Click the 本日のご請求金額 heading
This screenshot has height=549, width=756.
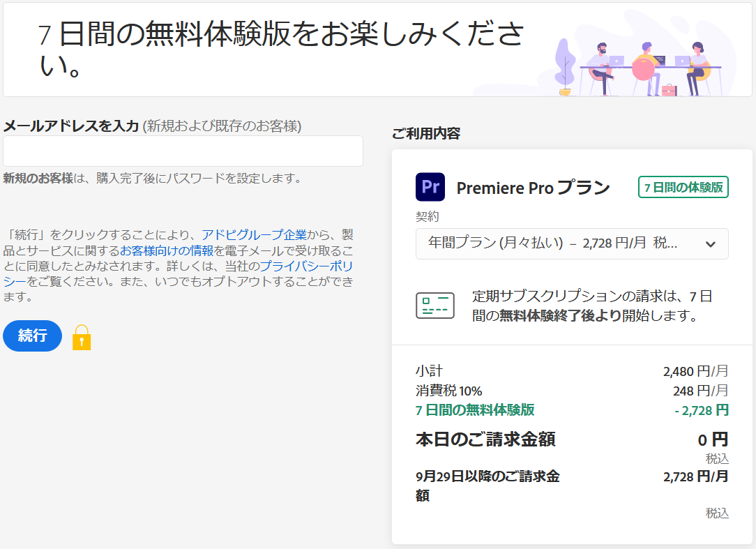tap(485, 439)
